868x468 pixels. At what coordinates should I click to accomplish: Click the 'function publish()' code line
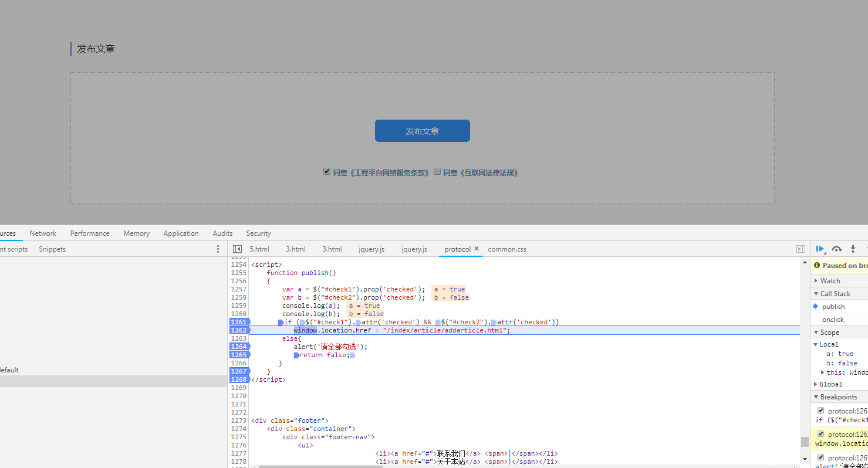pyautogui.click(x=301, y=273)
